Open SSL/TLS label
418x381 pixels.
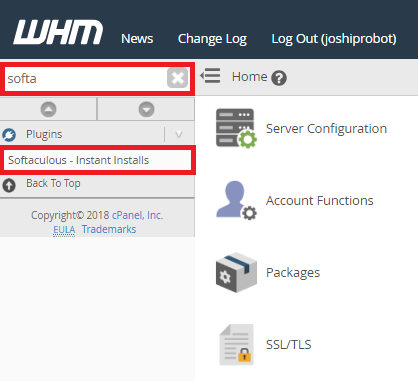288,344
